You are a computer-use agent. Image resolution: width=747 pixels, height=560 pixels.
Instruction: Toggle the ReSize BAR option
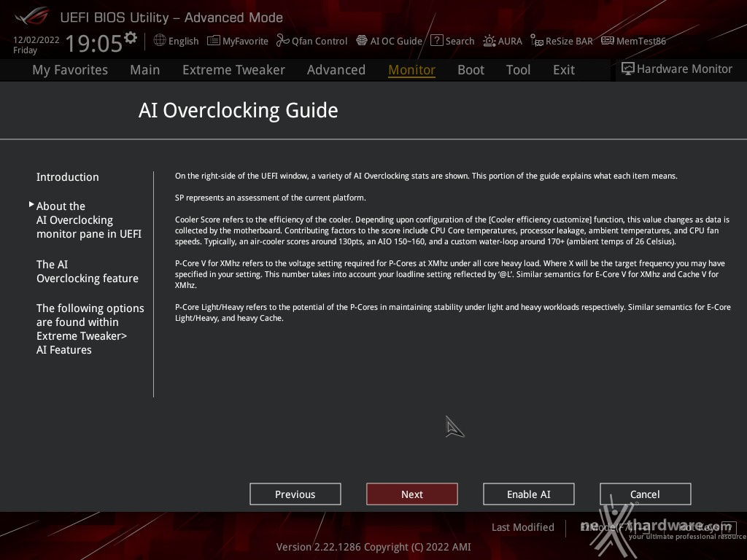tap(562, 41)
